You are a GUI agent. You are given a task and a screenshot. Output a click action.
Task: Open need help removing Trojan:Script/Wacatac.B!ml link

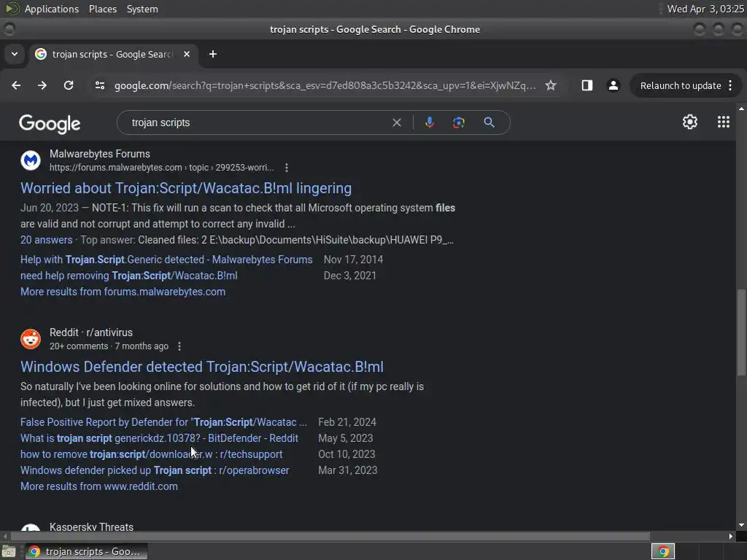(x=128, y=276)
